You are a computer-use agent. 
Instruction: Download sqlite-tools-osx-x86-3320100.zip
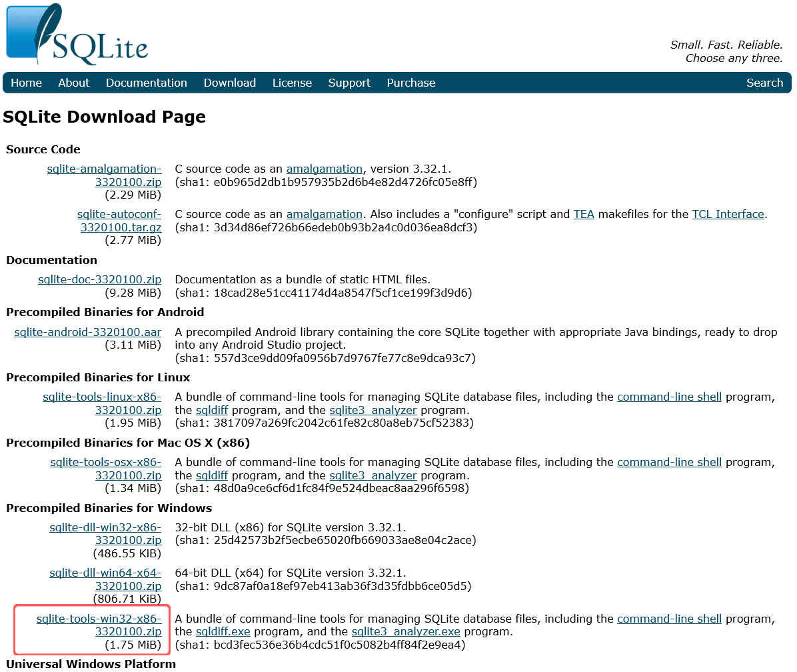(106, 469)
